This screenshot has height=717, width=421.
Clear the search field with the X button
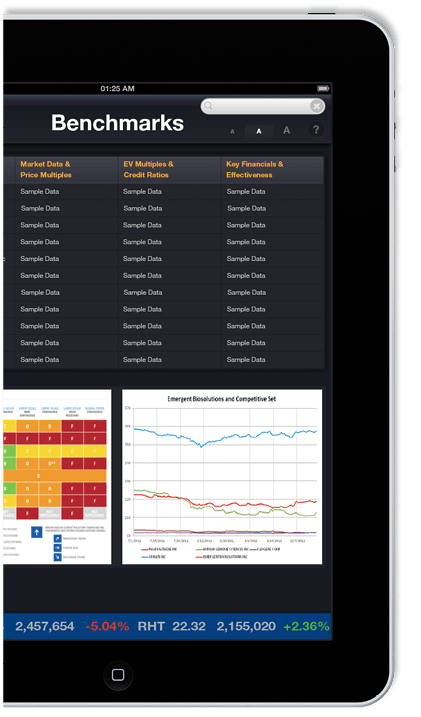point(316,106)
